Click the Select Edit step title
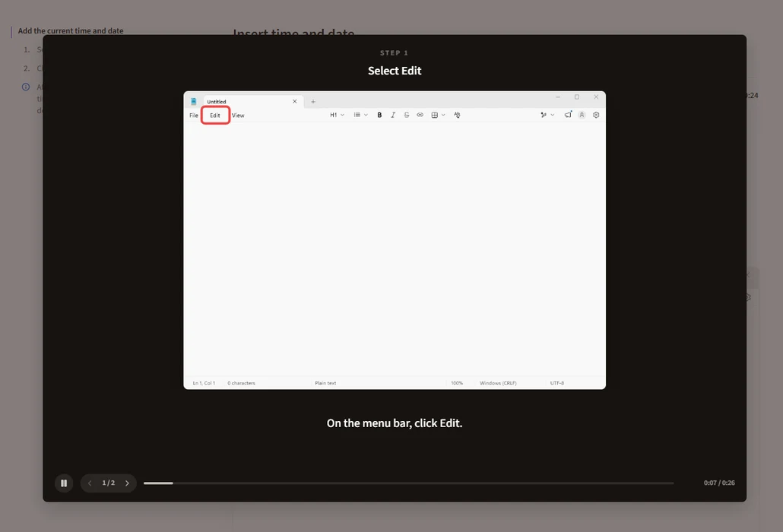Screen dimensions: 783x532 tap(395, 71)
